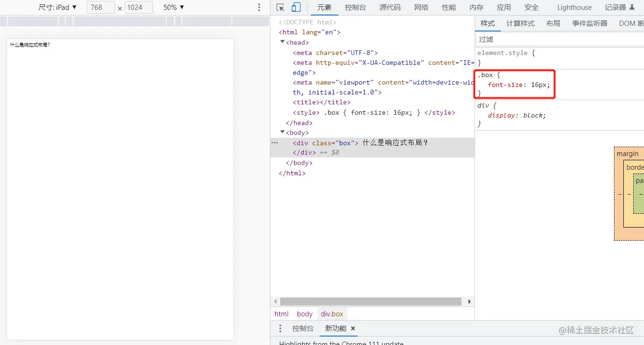This screenshot has width=644, height=345.
Task: Open the 网络 panel tab
Action: click(x=421, y=7)
